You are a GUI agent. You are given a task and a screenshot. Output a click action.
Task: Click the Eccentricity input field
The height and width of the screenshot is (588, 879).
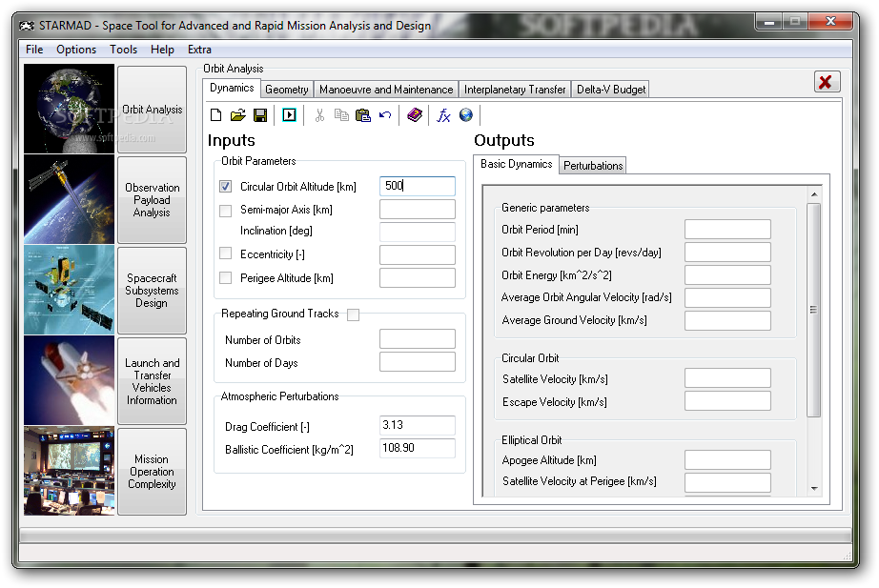[418, 254]
